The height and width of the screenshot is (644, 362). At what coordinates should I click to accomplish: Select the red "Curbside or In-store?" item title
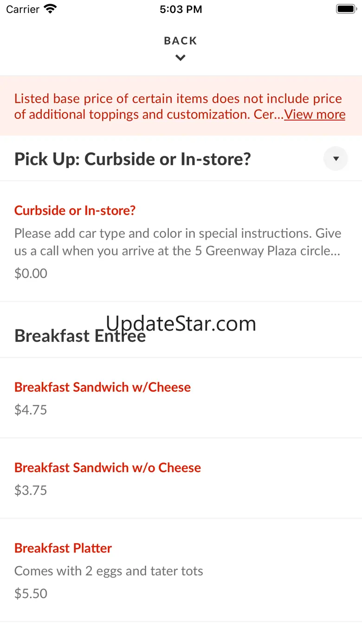(75, 210)
